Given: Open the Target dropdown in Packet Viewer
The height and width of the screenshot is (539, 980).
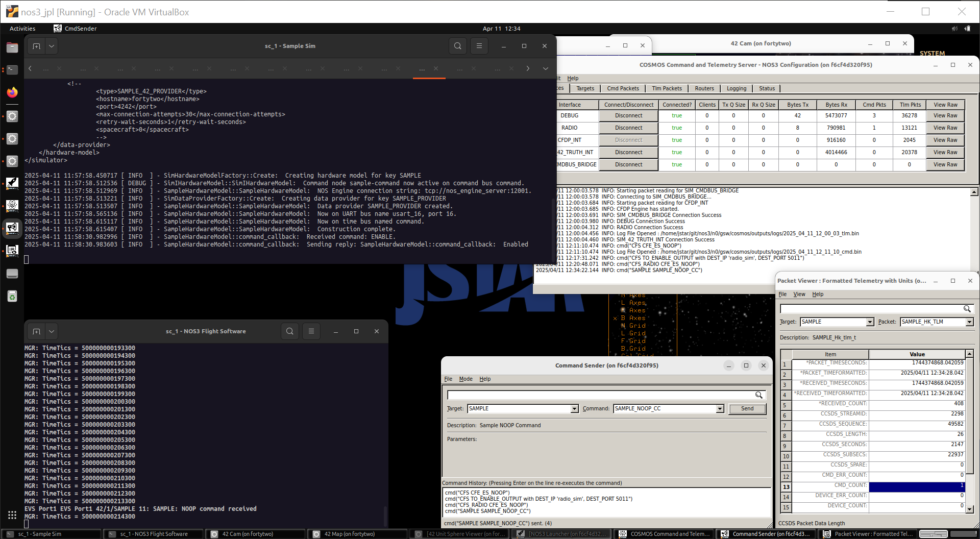Looking at the screenshot, I should coord(870,322).
